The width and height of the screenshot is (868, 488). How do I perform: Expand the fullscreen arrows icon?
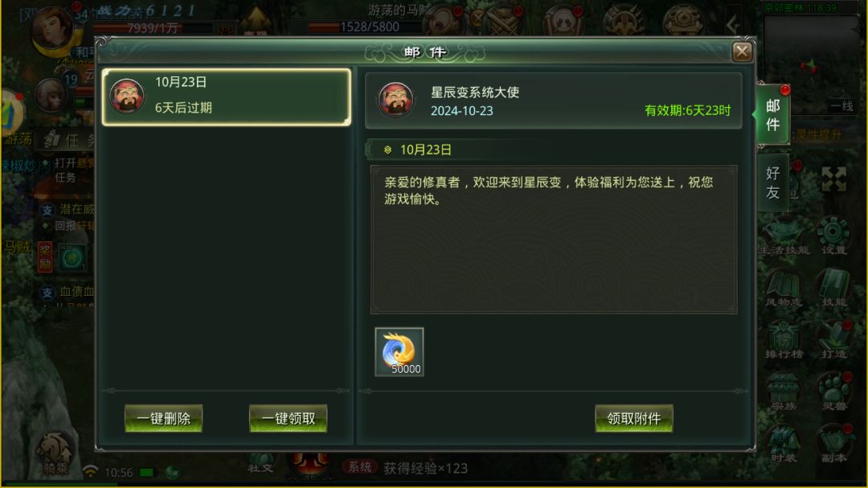pos(833,179)
